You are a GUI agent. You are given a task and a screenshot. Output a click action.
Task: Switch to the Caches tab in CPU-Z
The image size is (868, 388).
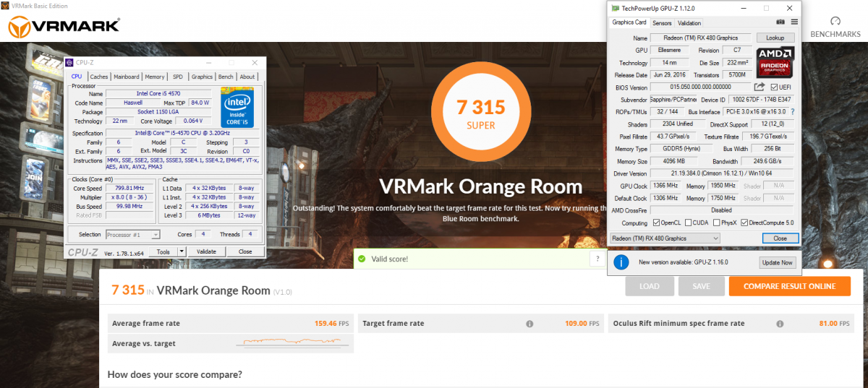tap(99, 77)
